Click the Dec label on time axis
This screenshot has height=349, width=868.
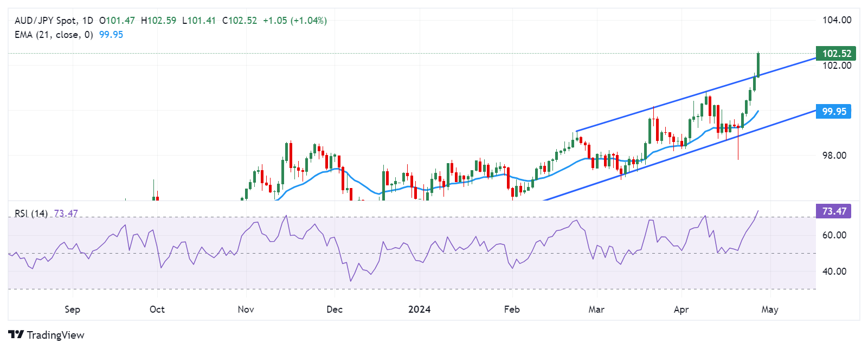(x=335, y=309)
